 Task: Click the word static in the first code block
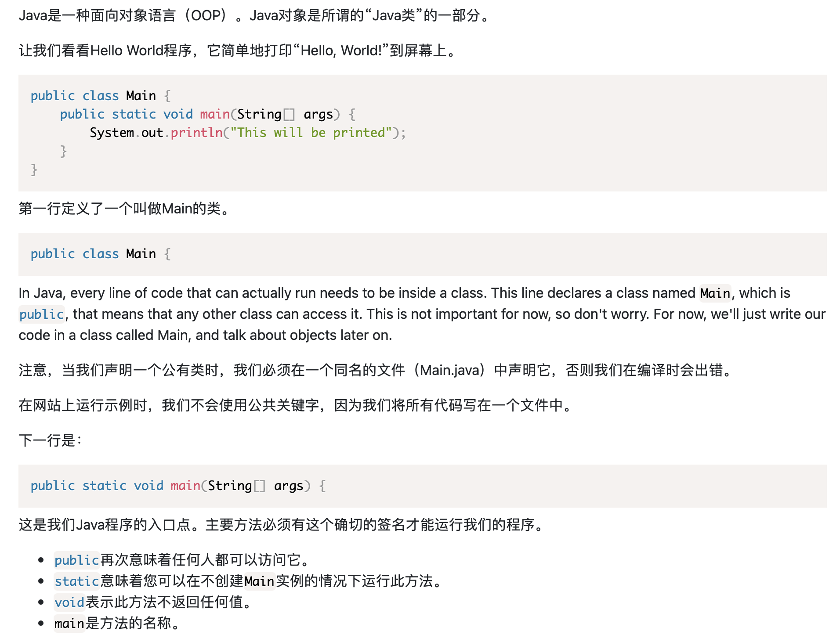pos(134,114)
